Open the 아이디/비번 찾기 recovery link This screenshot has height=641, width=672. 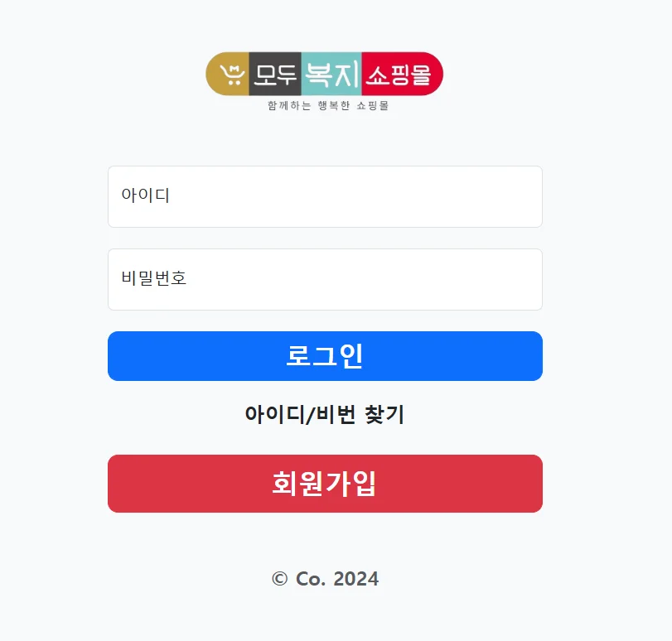(x=324, y=414)
